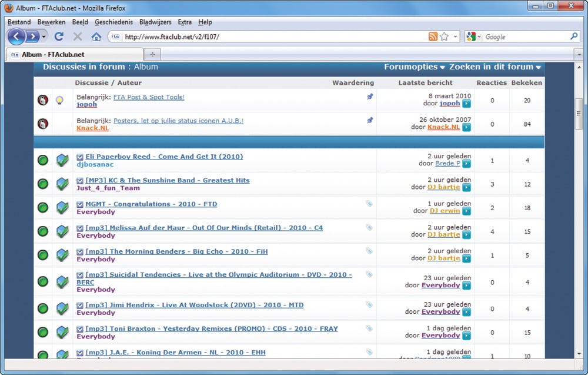Screen dimensions: 588x375
Task: Open the bookmark star's dropdown arrow
Action: pos(455,36)
